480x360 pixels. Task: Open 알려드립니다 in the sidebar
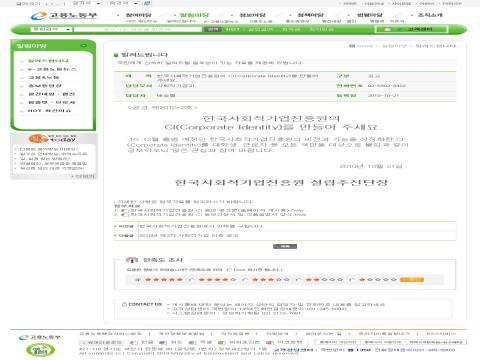click(x=48, y=61)
